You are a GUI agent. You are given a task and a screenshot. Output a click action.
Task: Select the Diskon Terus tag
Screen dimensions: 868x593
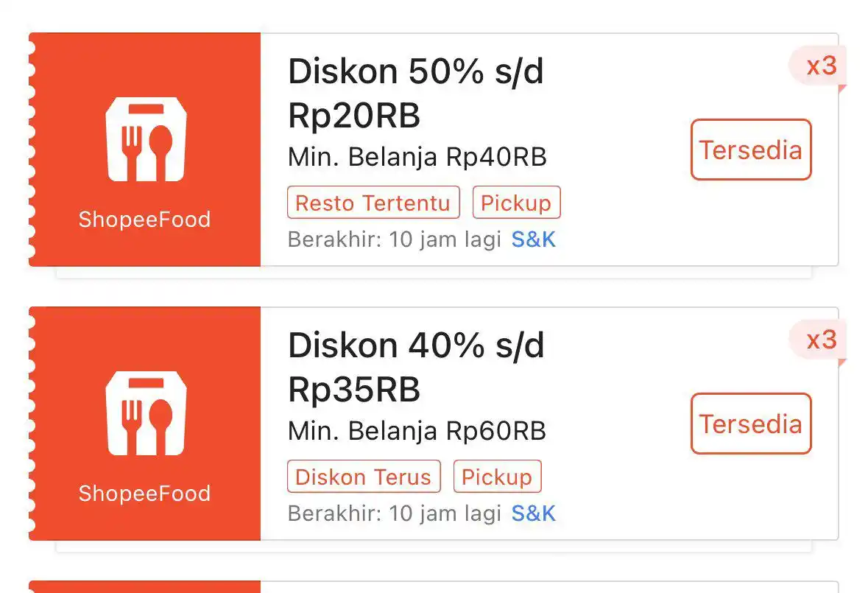click(x=364, y=477)
